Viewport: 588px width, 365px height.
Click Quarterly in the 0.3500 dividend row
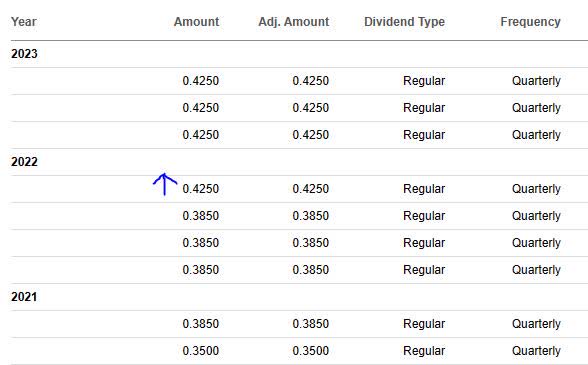pos(536,351)
